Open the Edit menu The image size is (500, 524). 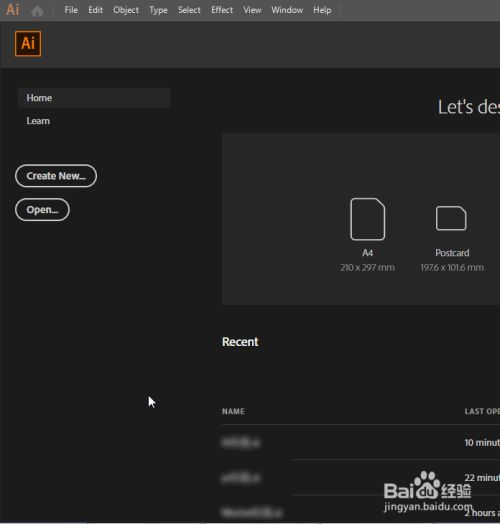(96, 10)
